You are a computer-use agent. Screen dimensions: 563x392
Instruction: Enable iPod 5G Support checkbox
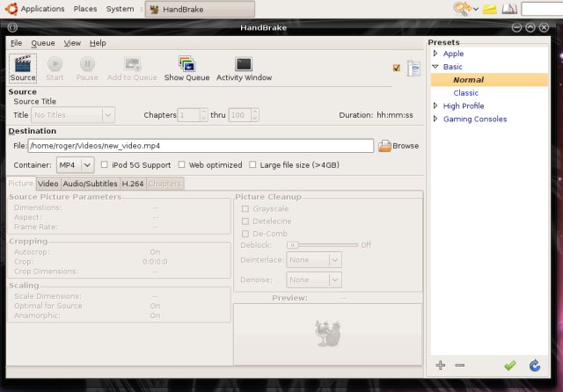click(x=105, y=164)
